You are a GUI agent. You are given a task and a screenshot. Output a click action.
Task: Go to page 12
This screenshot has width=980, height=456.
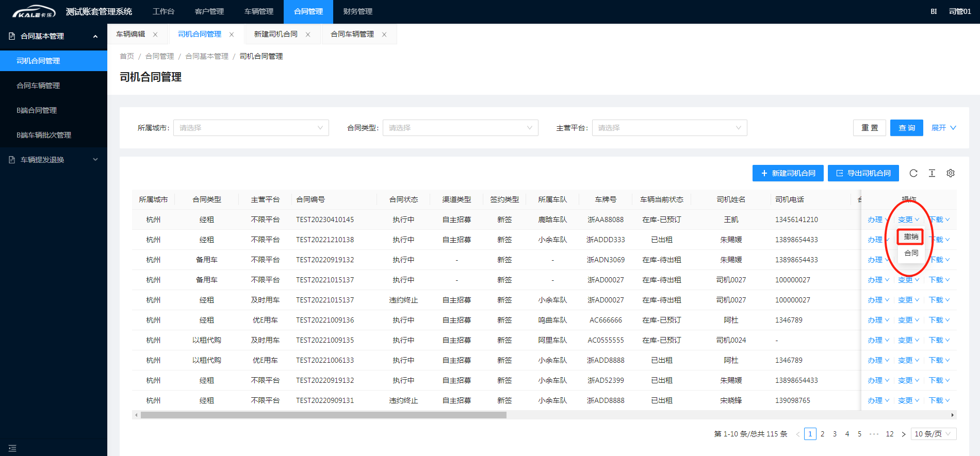coord(889,434)
